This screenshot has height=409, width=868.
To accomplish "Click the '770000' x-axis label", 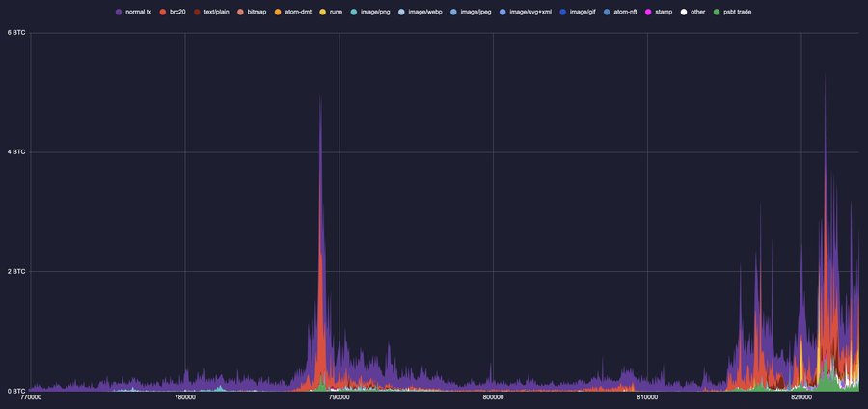I will (x=31, y=397).
